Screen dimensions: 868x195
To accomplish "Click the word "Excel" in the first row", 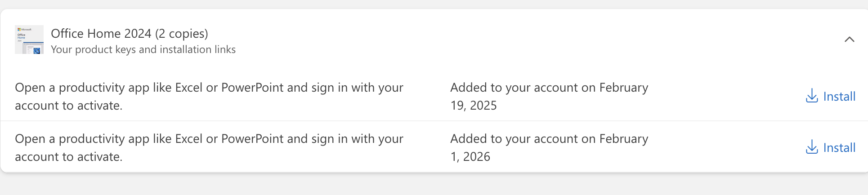I will coord(188,88).
